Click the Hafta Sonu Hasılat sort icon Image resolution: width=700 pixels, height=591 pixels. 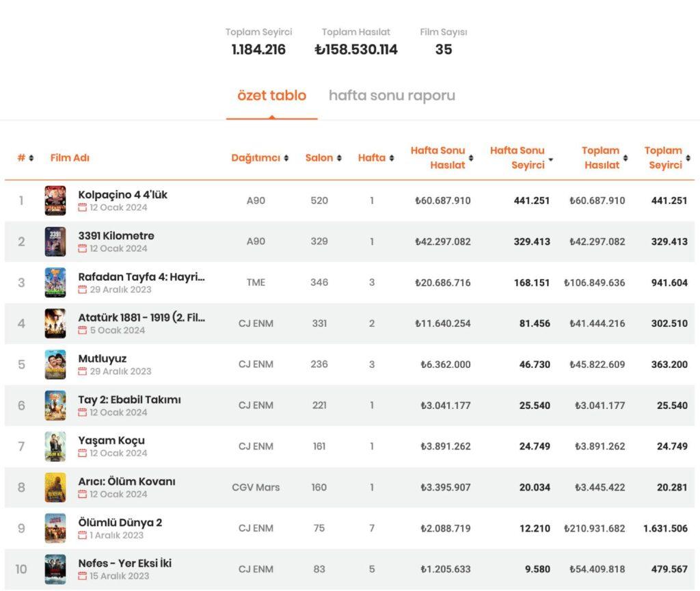click(471, 159)
